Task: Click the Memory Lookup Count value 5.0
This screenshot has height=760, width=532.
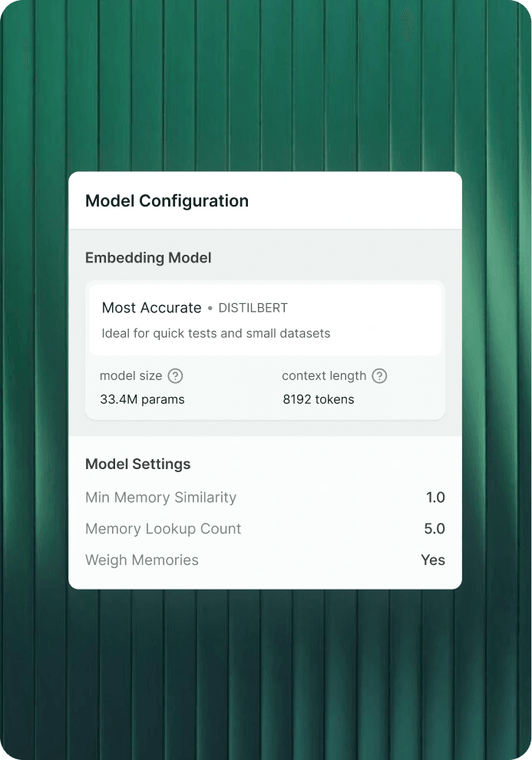Action: (435, 529)
